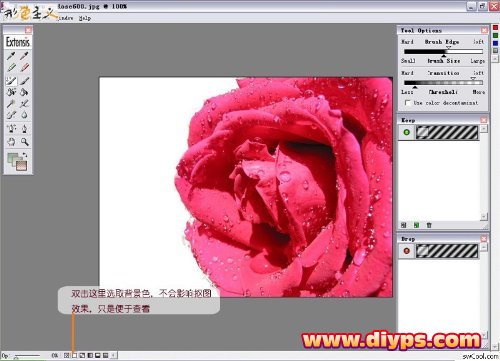500x361 pixels.
Task: Click the rose image canvas
Action: click(246, 187)
